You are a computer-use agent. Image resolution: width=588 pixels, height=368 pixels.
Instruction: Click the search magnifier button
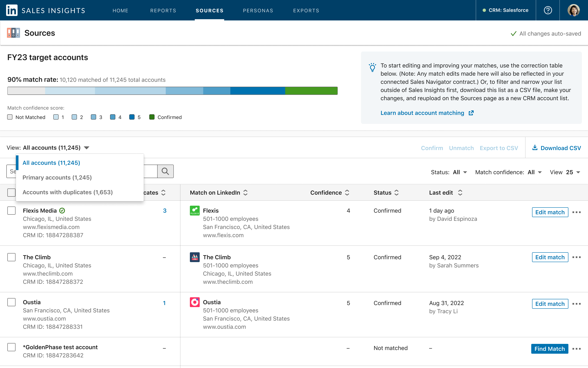(165, 171)
